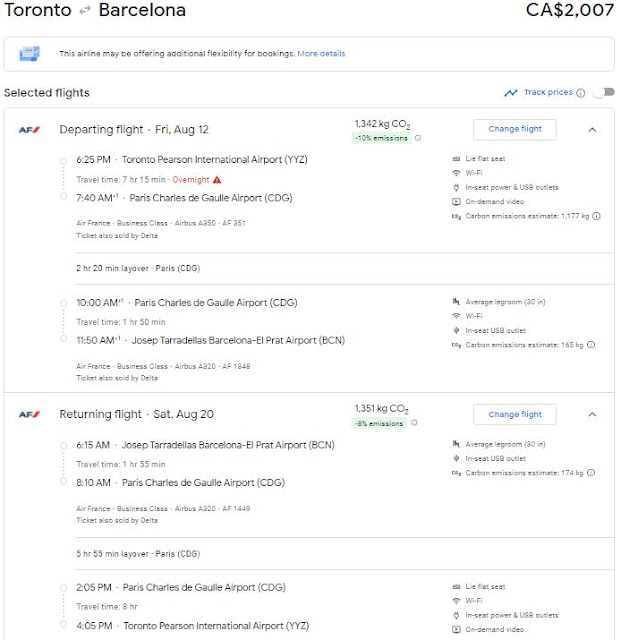The width and height of the screenshot is (621, 640).
Task: Click 4:05 PM Toronto Pearson arrival line
Action: (x=192, y=626)
